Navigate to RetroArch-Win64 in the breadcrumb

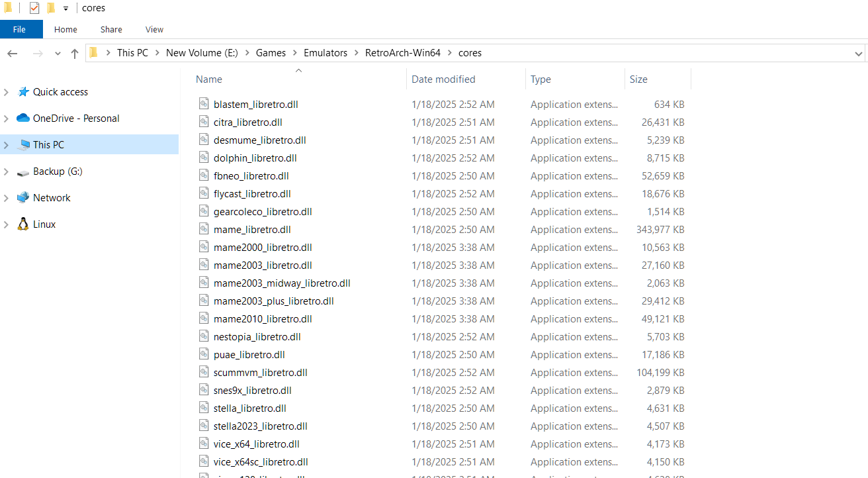click(x=403, y=53)
